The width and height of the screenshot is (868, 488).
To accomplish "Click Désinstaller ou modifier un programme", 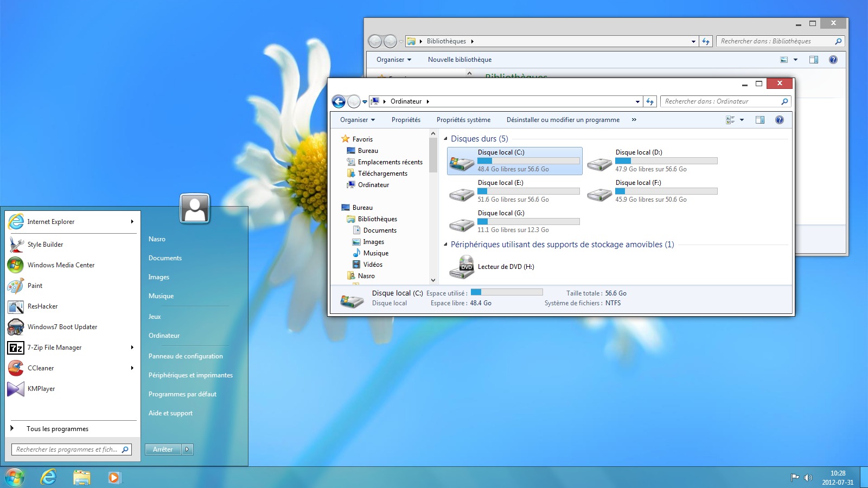I will tap(563, 120).
